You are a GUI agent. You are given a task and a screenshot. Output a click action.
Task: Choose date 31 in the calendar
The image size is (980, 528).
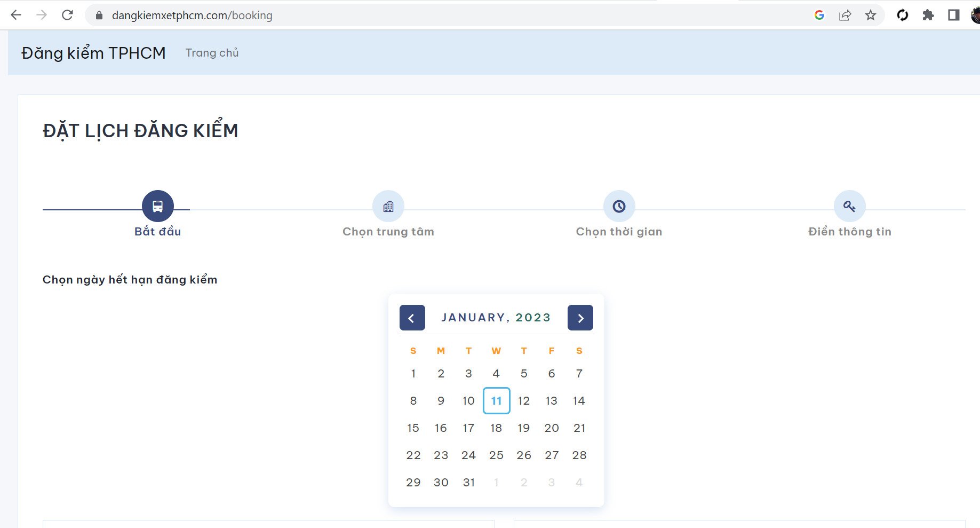468,482
